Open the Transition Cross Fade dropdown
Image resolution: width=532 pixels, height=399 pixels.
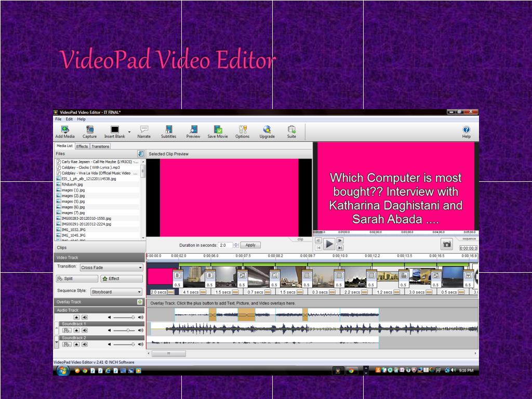pyautogui.click(x=111, y=268)
